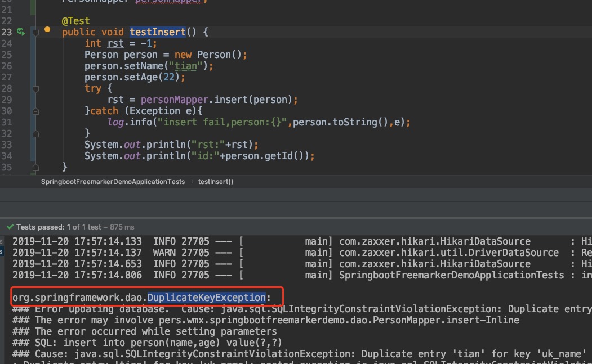Collapse the try block fold marker
The height and width of the screenshot is (364, 592).
click(35, 89)
